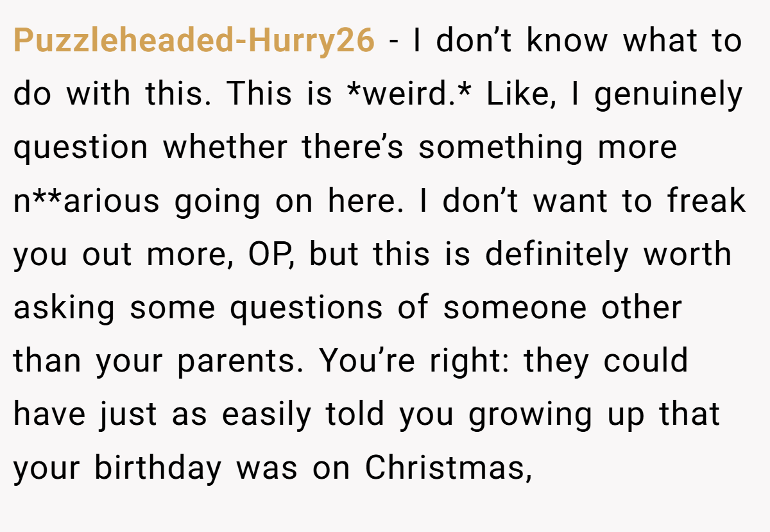The image size is (770, 532).
Task: Click the word something in third line
Action: tap(501, 149)
